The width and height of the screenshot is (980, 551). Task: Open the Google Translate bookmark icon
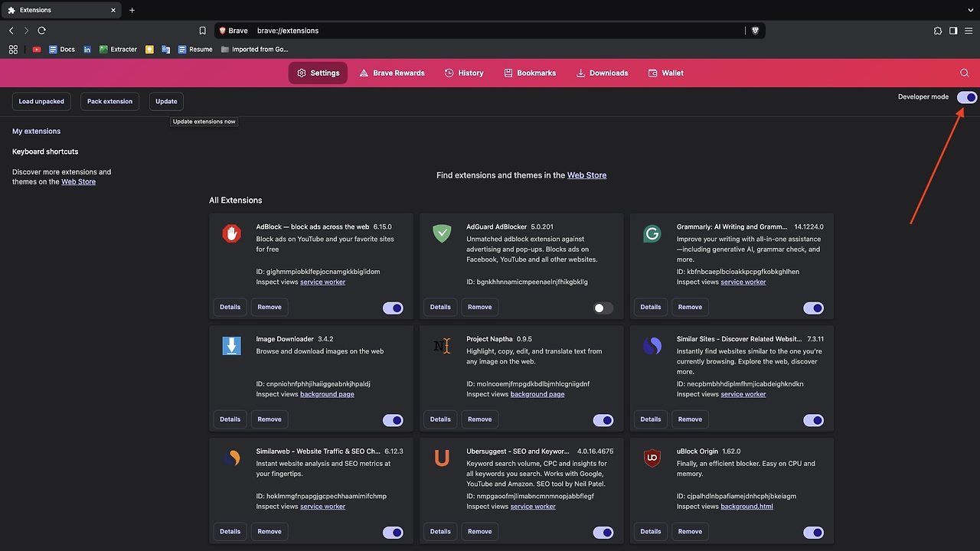pyautogui.click(x=165, y=49)
